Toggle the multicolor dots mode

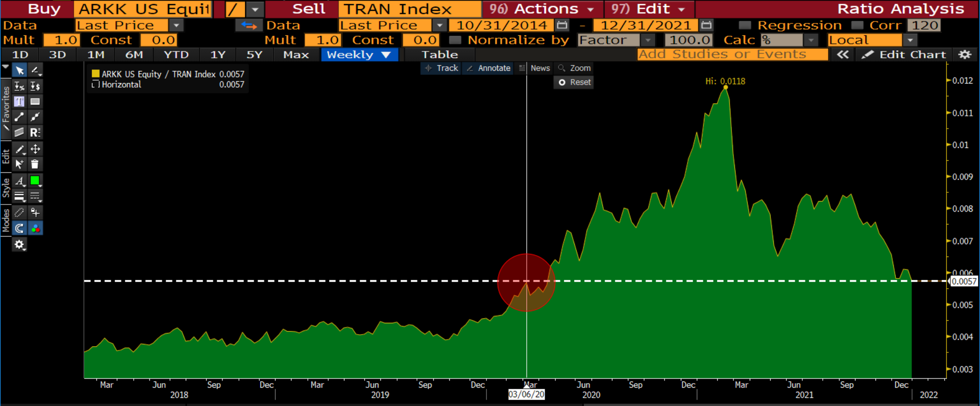coord(35,228)
